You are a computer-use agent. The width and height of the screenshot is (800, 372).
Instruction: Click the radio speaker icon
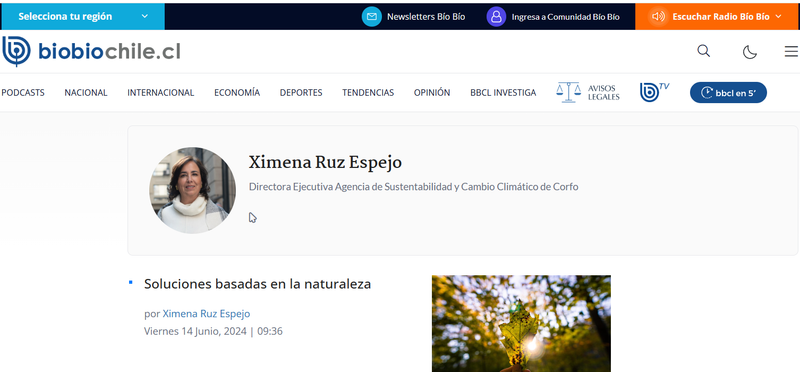(658, 16)
